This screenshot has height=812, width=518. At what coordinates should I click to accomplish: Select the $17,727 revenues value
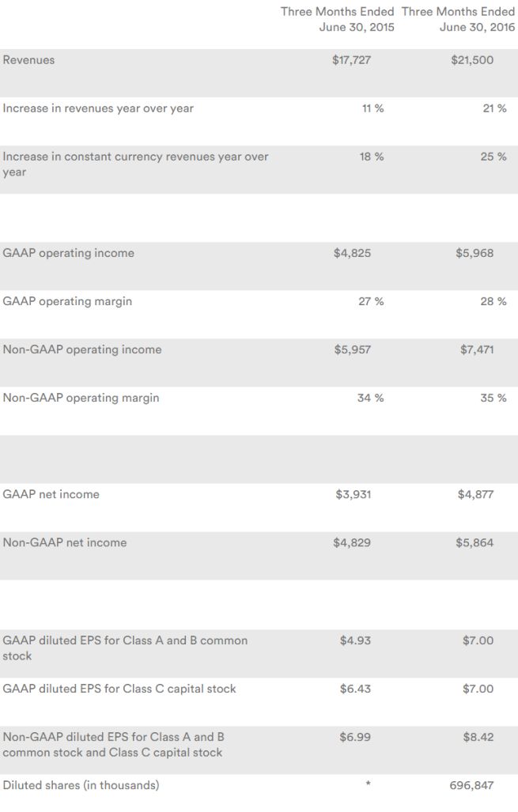tap(351, 60)
